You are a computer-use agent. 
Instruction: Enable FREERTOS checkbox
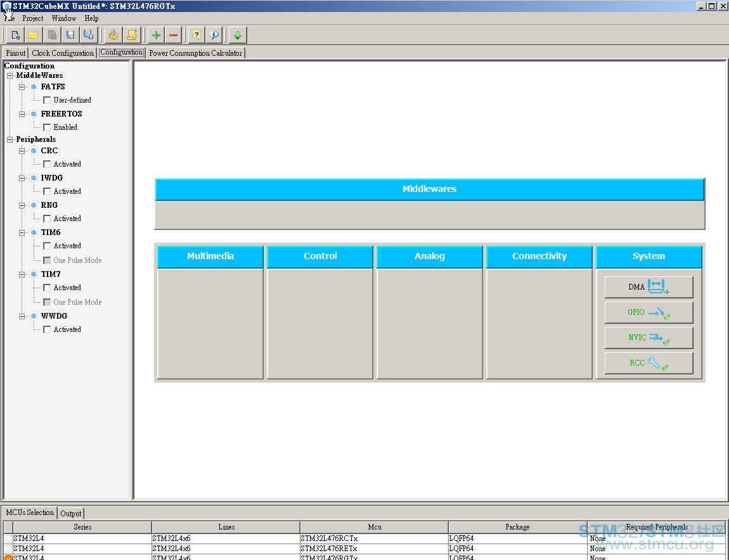tap(47, 127)
